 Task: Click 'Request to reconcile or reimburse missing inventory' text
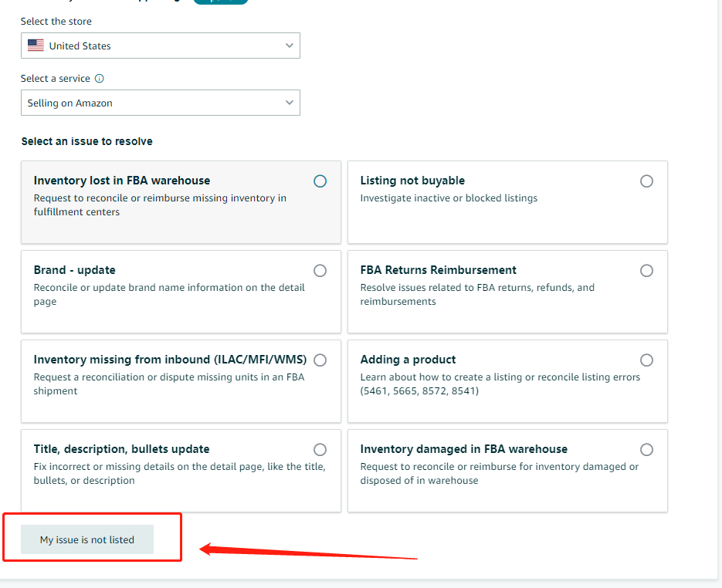tap(160, 204)
